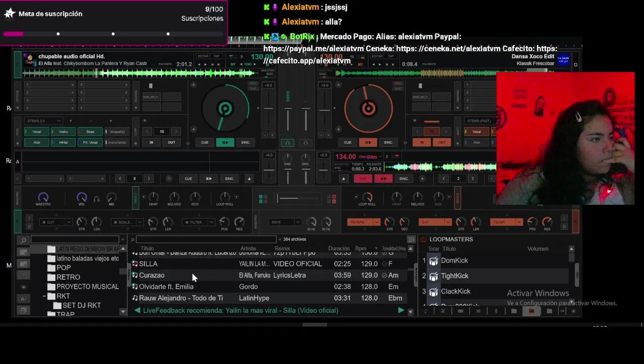Viewport: 644px width, 364px height.
Task: Open SCALE effect dropdown on left deck
Action: [x=127, y=222]
